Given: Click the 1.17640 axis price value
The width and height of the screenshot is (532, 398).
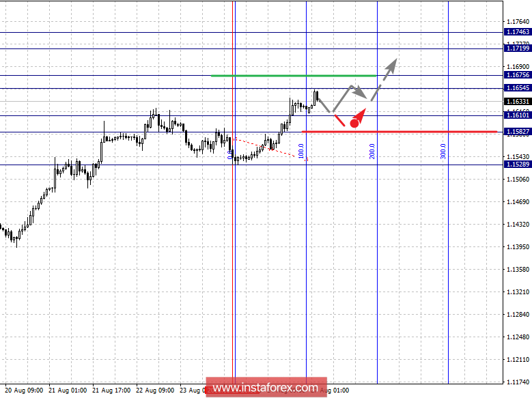Looking at the screenshot, I should pos(518,22).
